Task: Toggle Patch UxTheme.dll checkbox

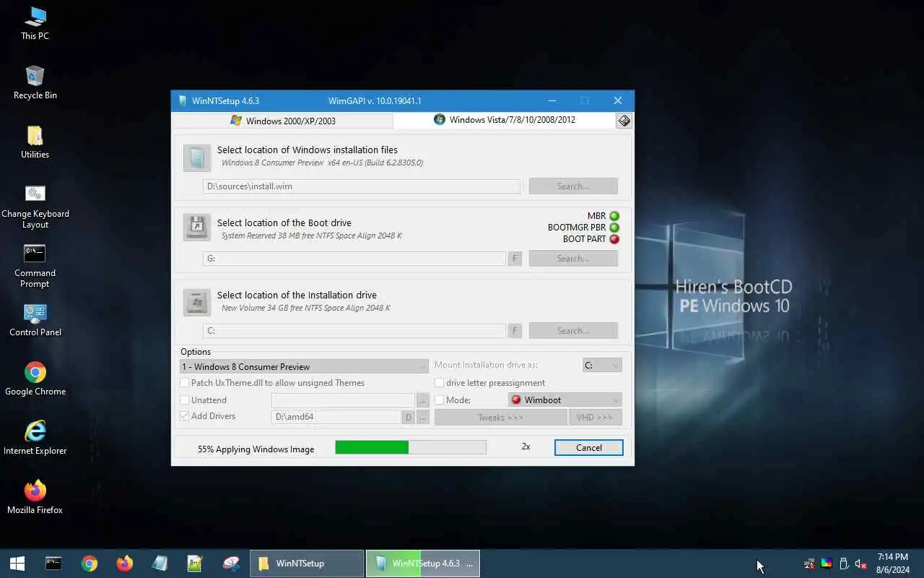Action: [185, 383]
